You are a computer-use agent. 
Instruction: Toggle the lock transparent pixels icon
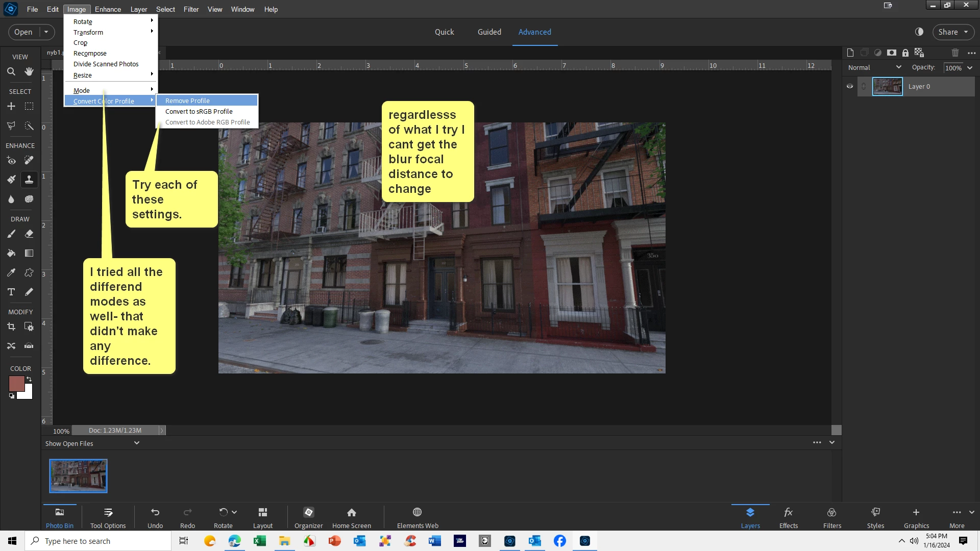(x=919, y=53)
